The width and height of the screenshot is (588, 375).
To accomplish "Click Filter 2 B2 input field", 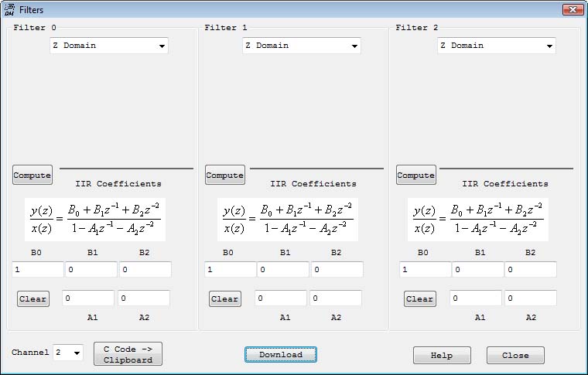I will [x=531, y=270].
